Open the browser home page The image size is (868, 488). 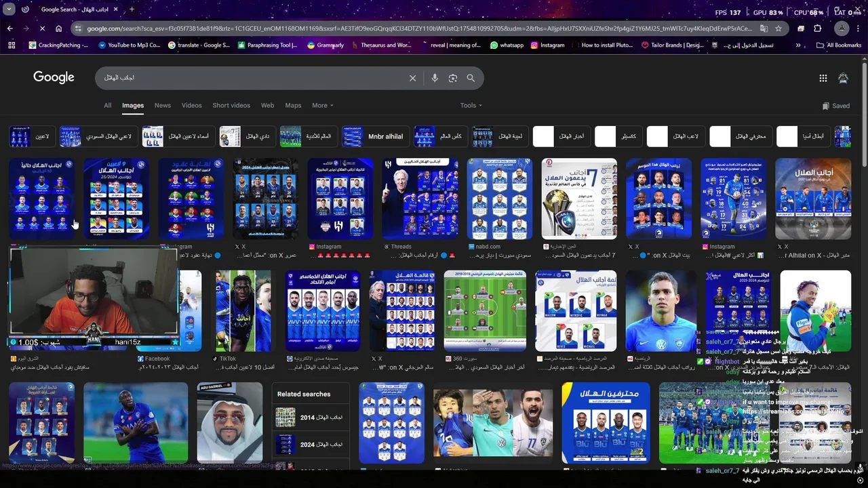click(58, 28)
